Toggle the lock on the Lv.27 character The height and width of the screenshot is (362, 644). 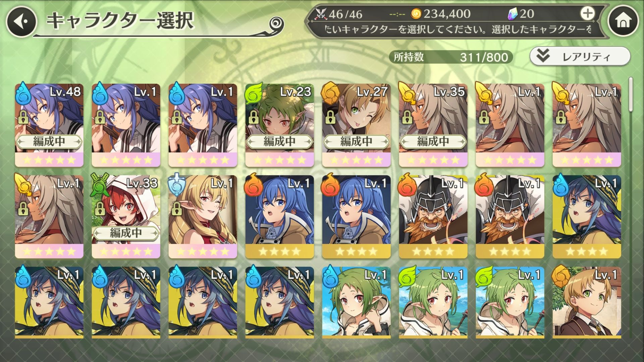pyautogui.click(x=330, y=117)
